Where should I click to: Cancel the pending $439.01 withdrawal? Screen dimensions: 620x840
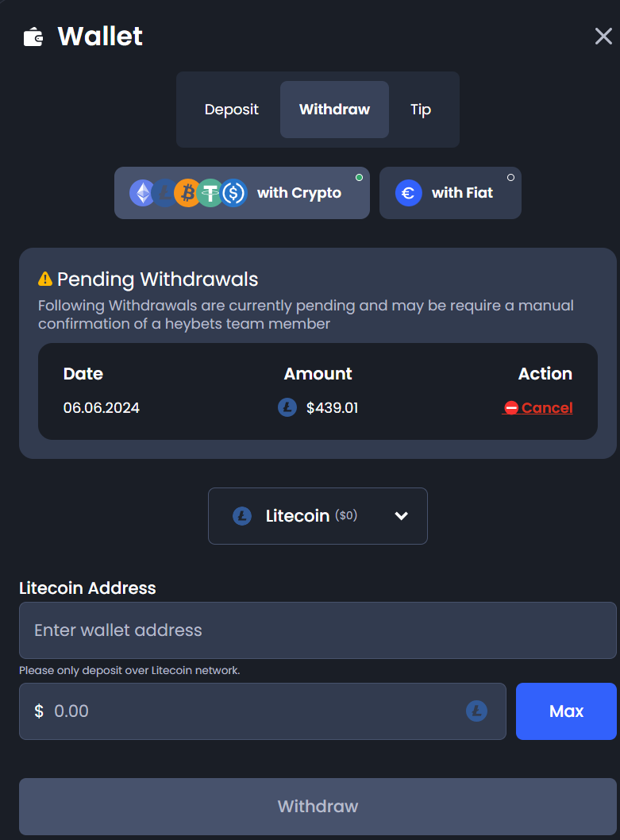coord(538,408)
